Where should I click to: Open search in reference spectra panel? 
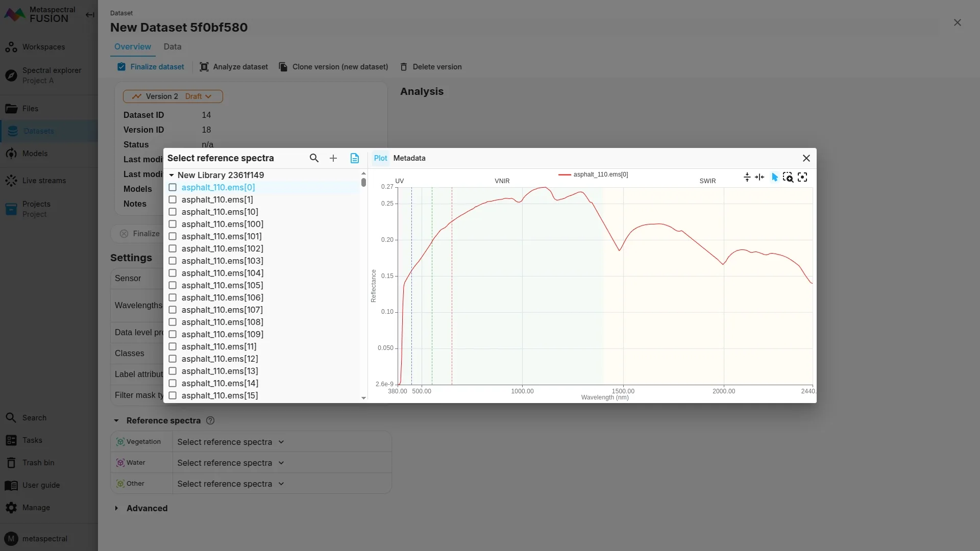click(x=314, y=158)
